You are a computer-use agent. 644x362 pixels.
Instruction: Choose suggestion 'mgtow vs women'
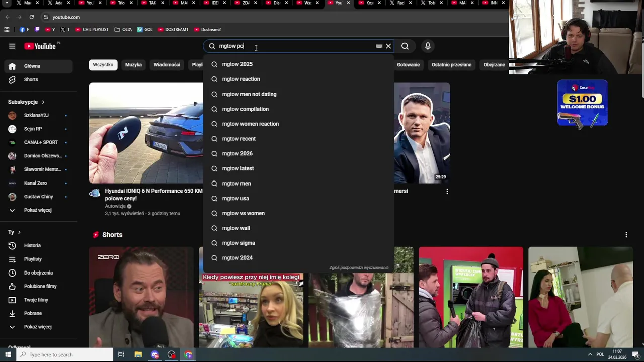tap(298, 213)
